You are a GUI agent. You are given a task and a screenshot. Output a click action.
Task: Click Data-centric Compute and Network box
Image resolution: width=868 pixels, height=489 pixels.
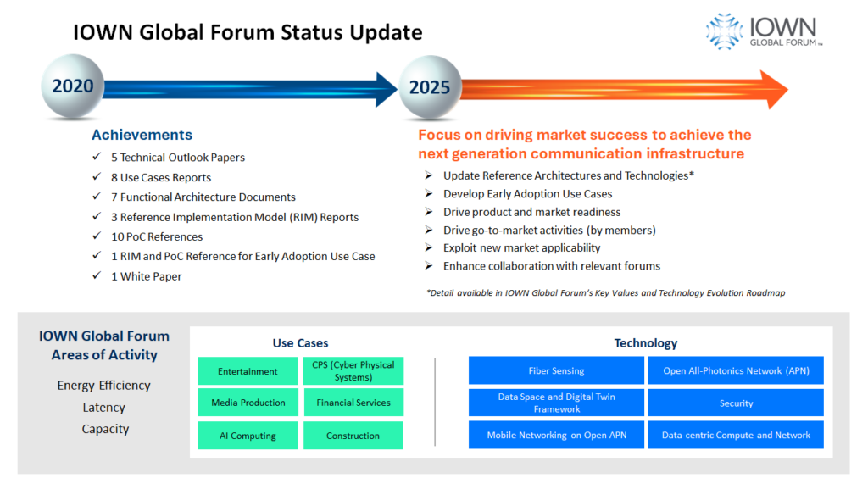736,435
